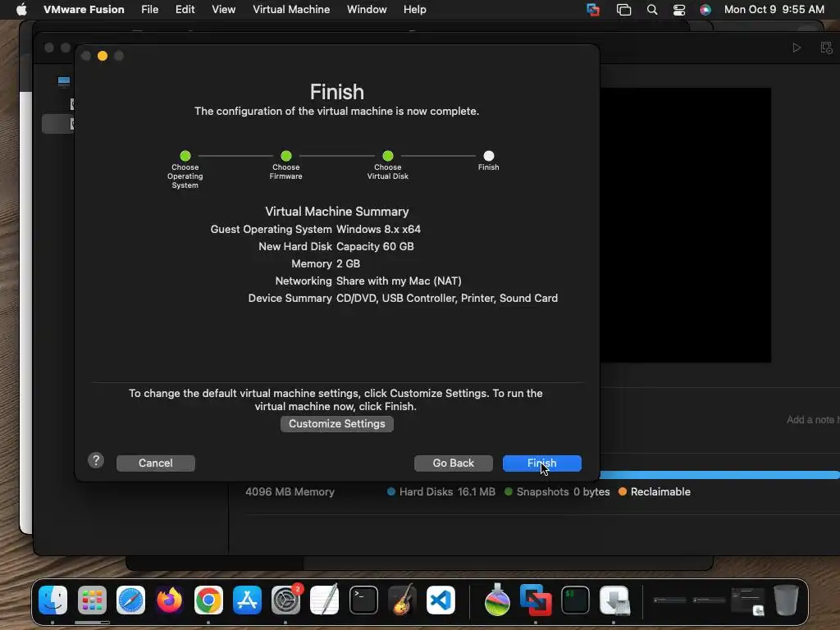Open the File menu
The width and height of the screenshot is (840, 630).
click(149, 9)
